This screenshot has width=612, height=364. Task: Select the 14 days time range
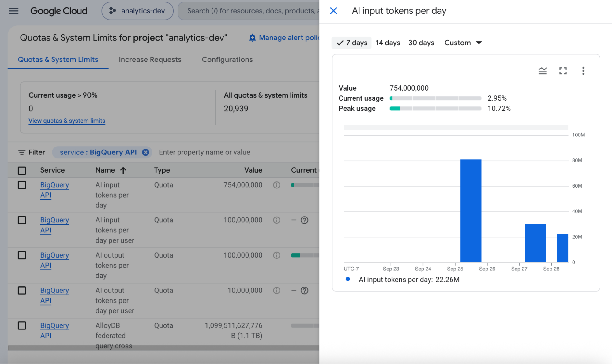pyautogui.click(x=388, y=43)
